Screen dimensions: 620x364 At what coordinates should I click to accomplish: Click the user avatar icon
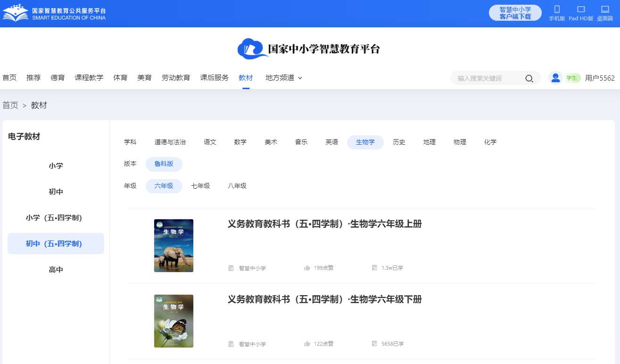point(556,78)
